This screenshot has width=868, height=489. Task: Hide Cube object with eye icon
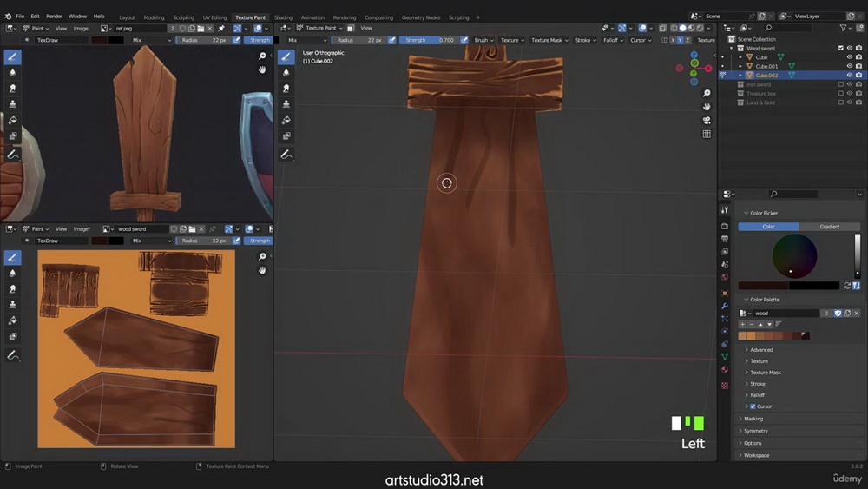(x=850, y=57)
